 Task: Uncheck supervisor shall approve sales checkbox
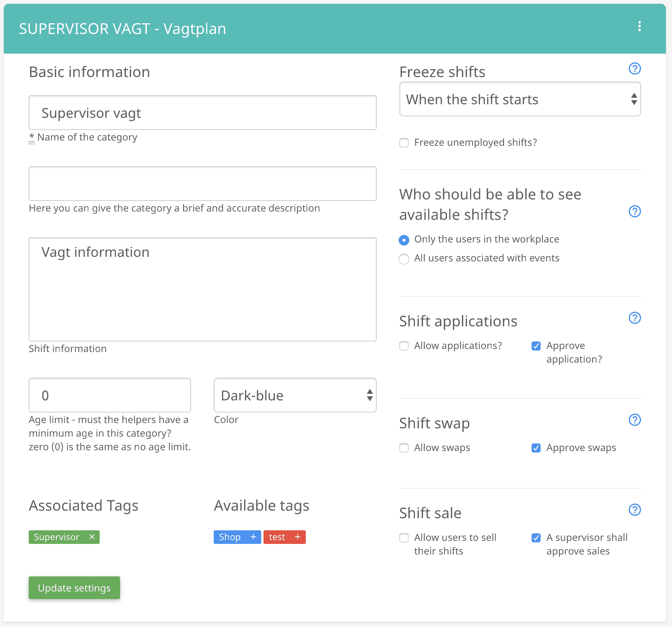pos(536,538)
